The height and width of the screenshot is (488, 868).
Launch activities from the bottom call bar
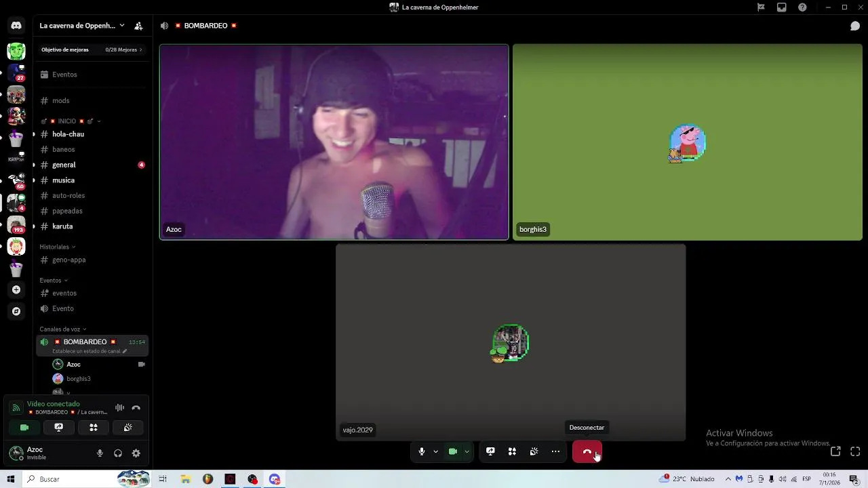[512, 451]
